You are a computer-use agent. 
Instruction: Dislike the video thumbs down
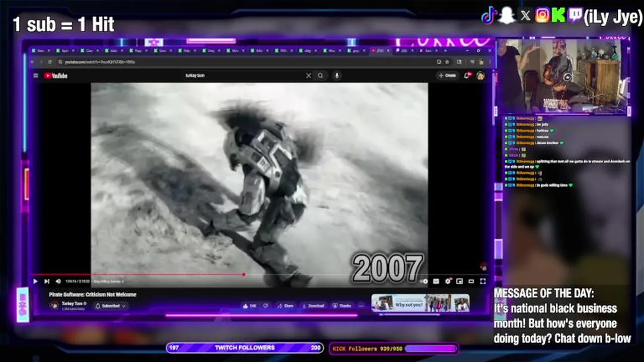[x=266, y=306]
